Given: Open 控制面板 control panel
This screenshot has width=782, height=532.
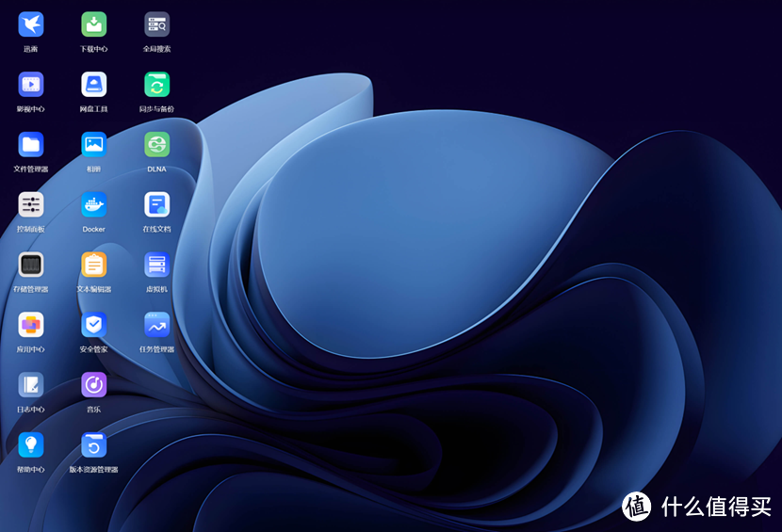Looking at the screenshot, I should (x=31, y=204).
